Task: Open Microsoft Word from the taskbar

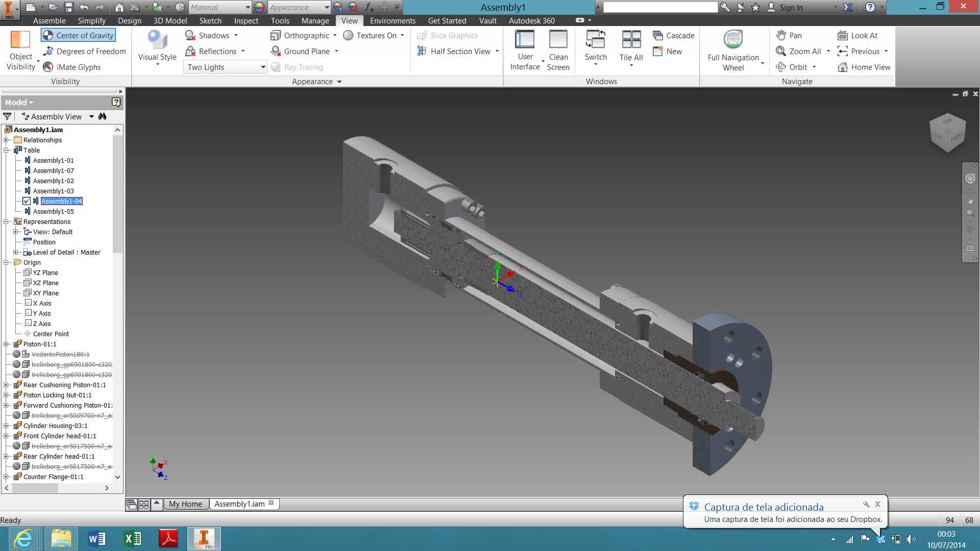Action: [x=97, y=539]
